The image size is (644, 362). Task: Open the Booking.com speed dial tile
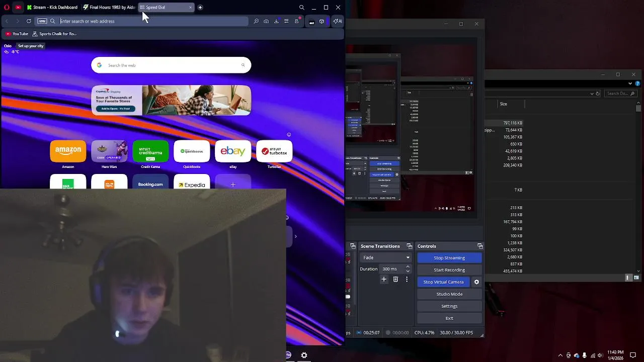[x=150, y=182]
